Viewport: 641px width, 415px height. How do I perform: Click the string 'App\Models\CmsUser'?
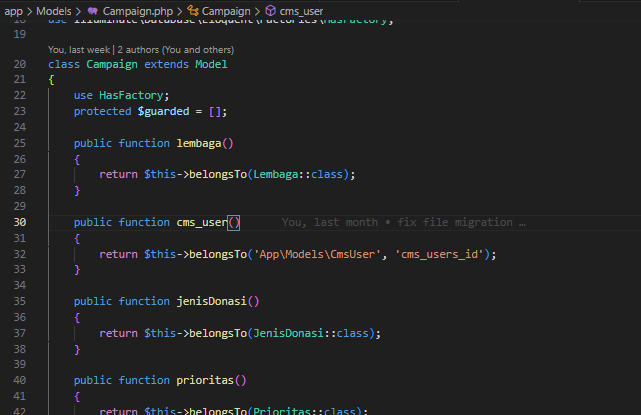click(317, 254)
